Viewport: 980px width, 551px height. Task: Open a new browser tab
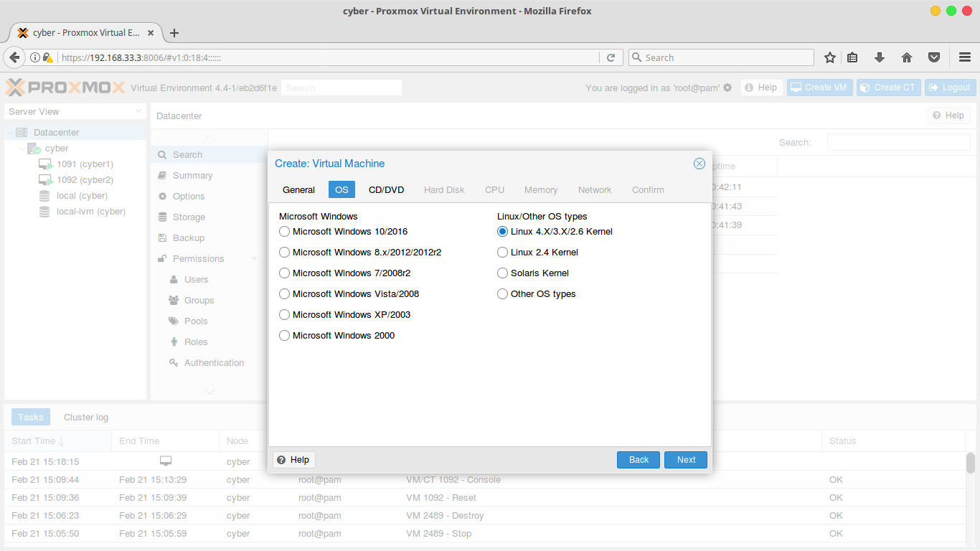[174, 33]
